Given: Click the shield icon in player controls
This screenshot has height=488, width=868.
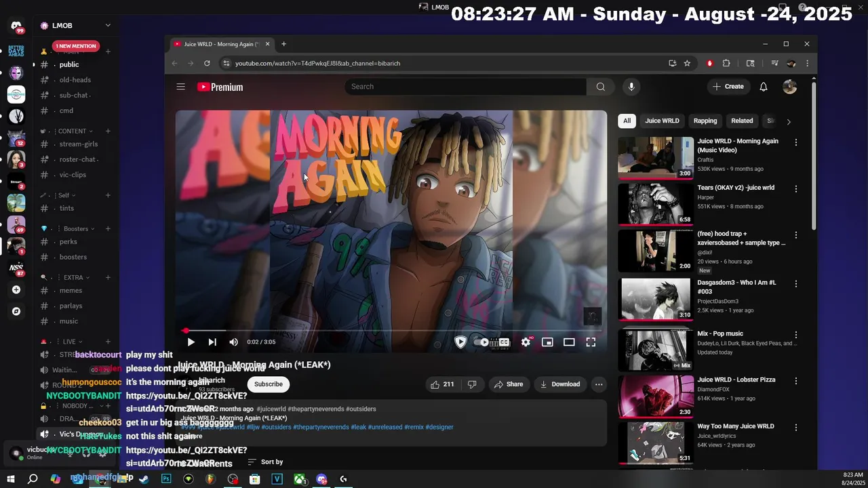Looking at the screenshot, I should 460,342.
